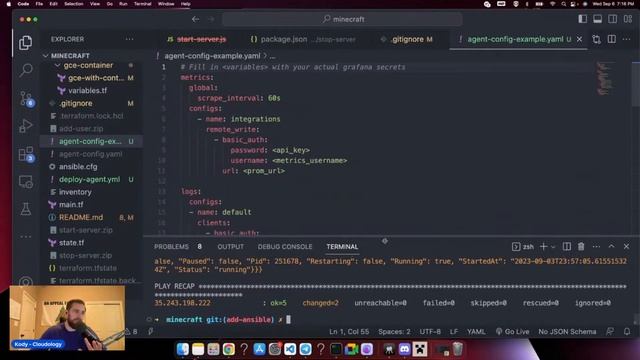640x360 pixels.
Task: Switch to .gitignore editor tab
Action: click(x=406, y=39)
